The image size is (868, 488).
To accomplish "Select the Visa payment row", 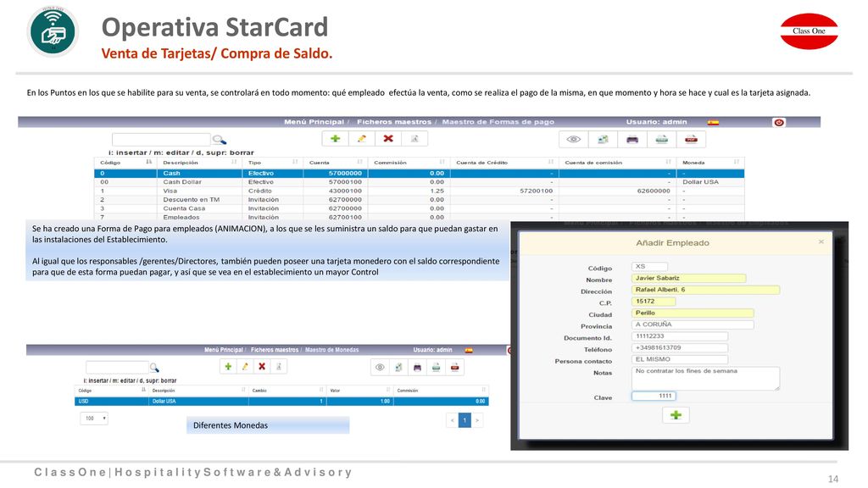I will pos(419,191).
